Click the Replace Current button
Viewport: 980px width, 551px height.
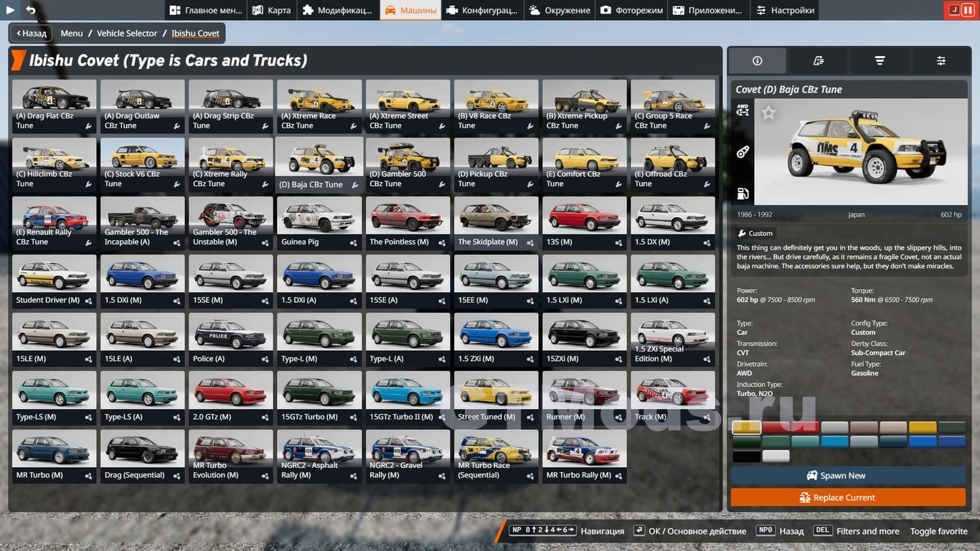(848, 497)
